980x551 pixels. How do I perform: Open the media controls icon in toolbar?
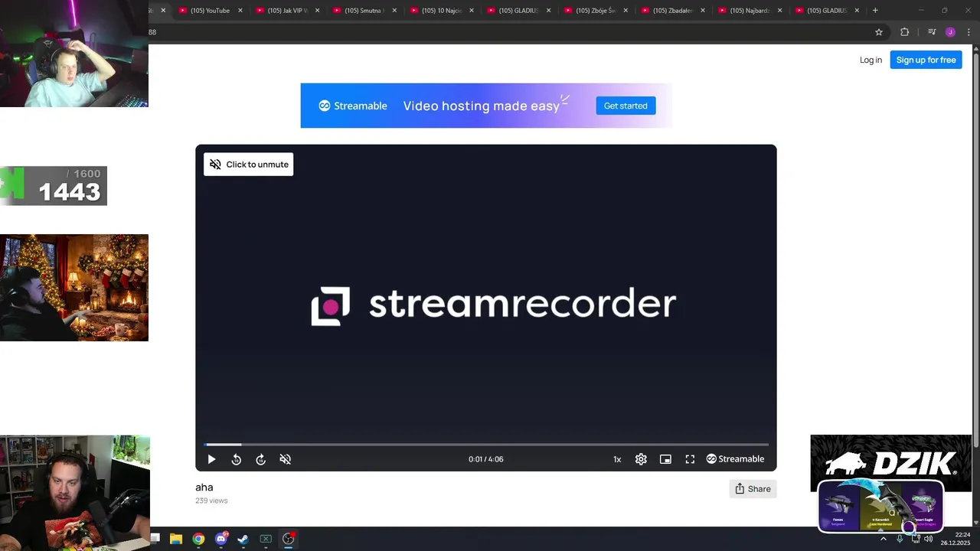pos(932,32)
